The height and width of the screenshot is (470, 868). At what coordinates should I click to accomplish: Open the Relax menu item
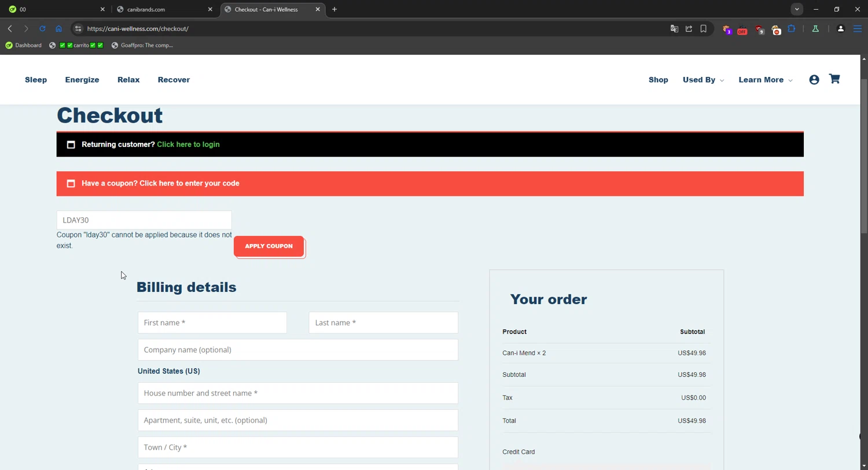[128, 80]
